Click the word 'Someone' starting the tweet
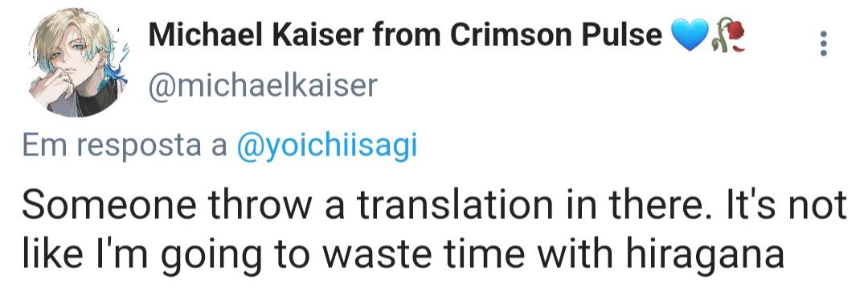 (x=109, y=205)
